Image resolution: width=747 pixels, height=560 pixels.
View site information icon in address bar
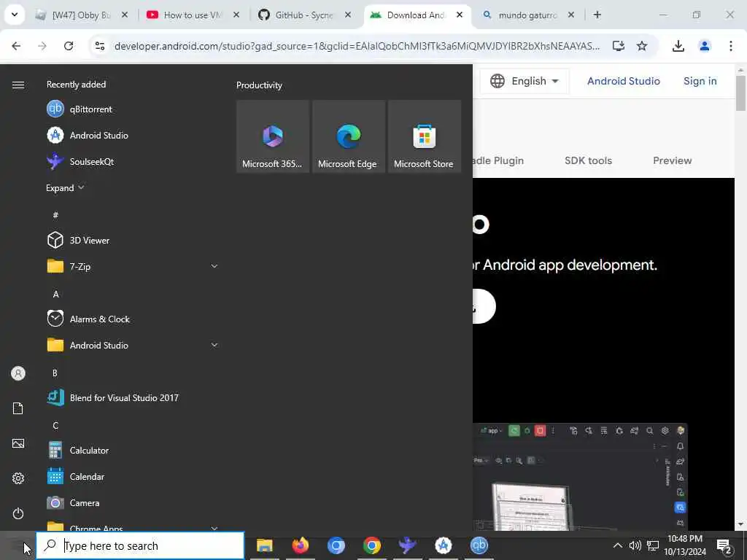click(100, 46)
